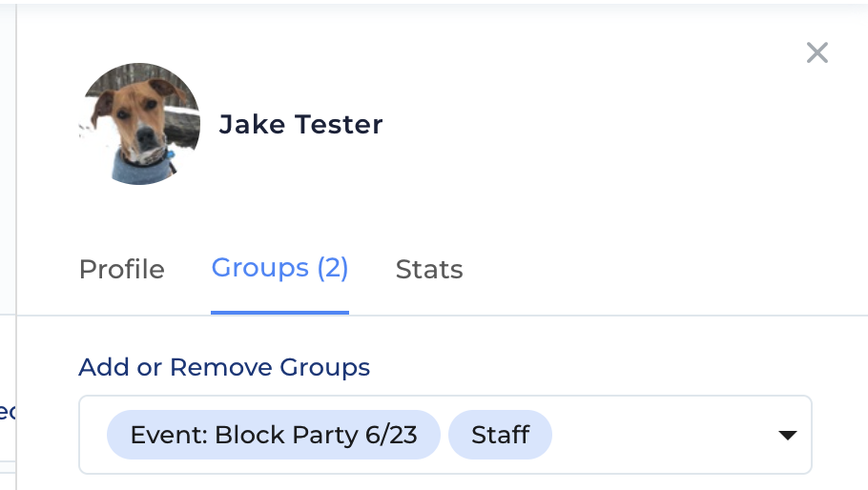Focus the empty area of groups field
This screenshot has height=490, width=868.
(664, 435)
